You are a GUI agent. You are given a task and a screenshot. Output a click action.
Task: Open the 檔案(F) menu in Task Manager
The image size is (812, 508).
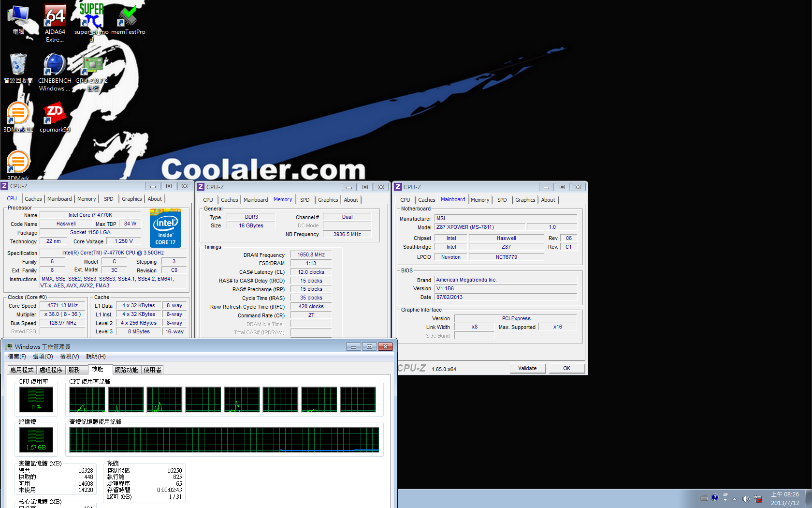pos(17,357)
